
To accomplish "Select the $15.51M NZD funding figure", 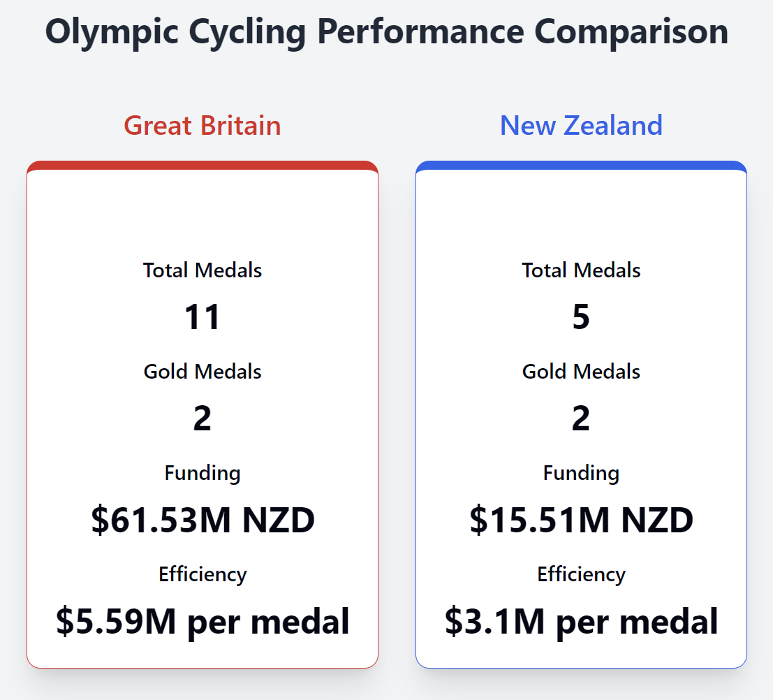I will (x=581, y=520).
